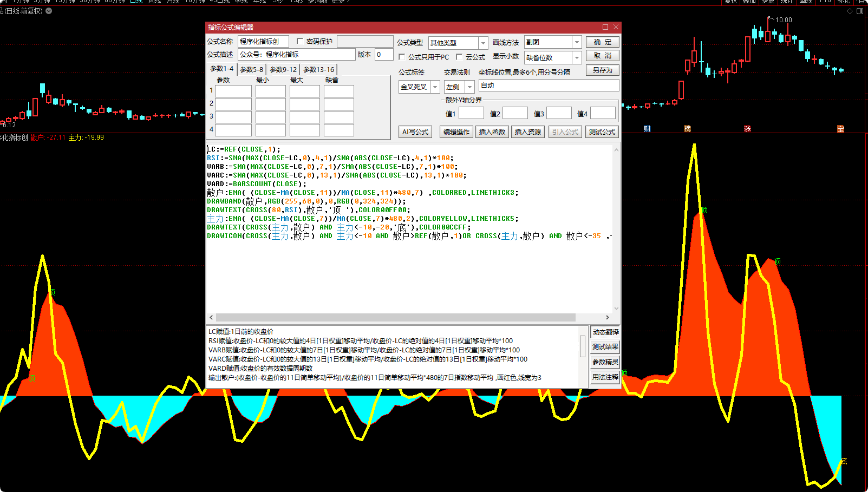Click the 张 marker icon on chart
This screenshot has width=868, height=492.
pyautogui.click(x=747, y=129)
